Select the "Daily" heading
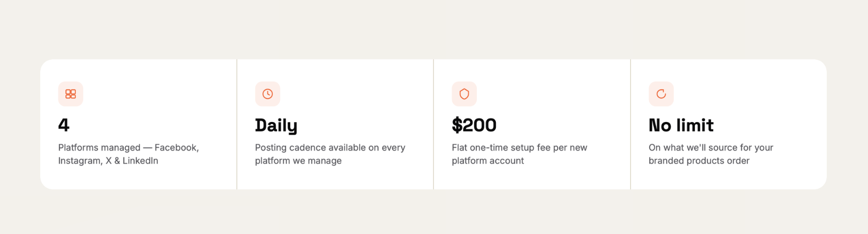The height and width of the screenshot is (234, 868). point(276,125)
